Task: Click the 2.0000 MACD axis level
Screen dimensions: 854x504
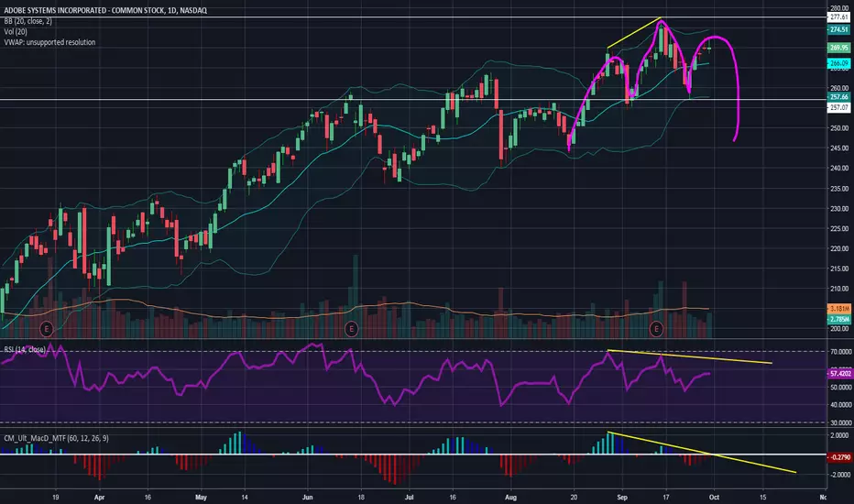Action: pos(839,436)
